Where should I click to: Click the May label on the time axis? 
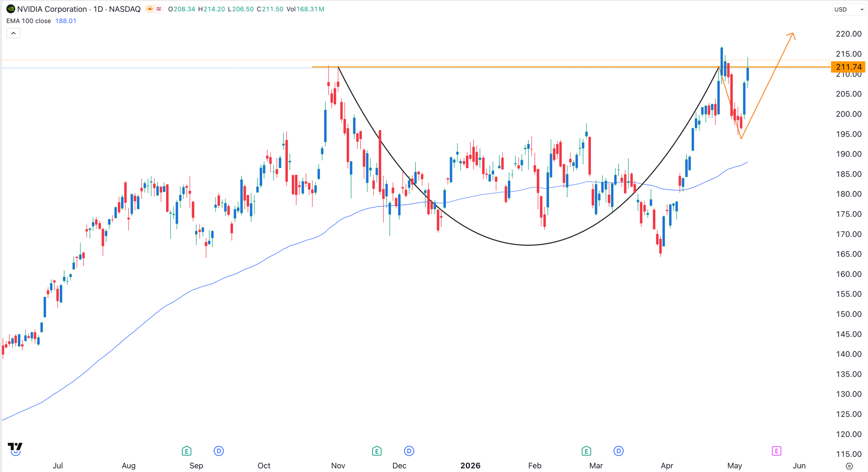[x=734, y=466]
